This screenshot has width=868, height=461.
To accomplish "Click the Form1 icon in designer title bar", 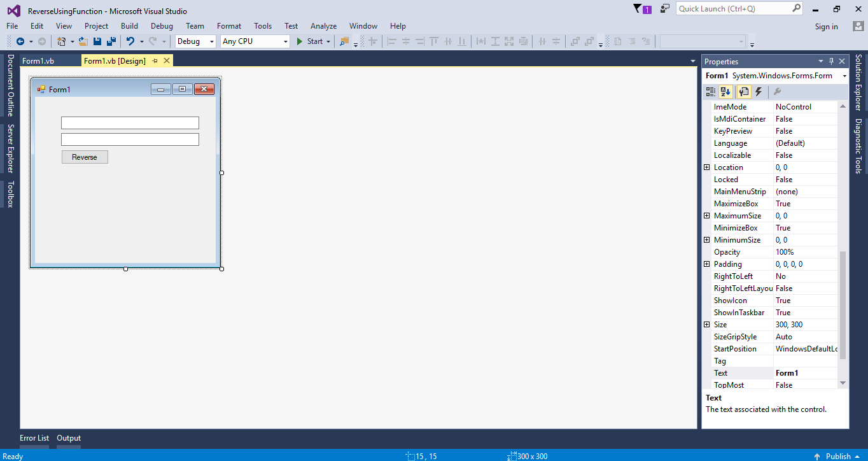I will (41, 89).
